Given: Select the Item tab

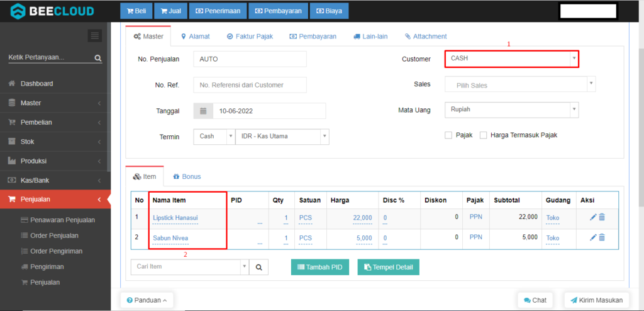Looking at the screenshot, I should 145,176.
